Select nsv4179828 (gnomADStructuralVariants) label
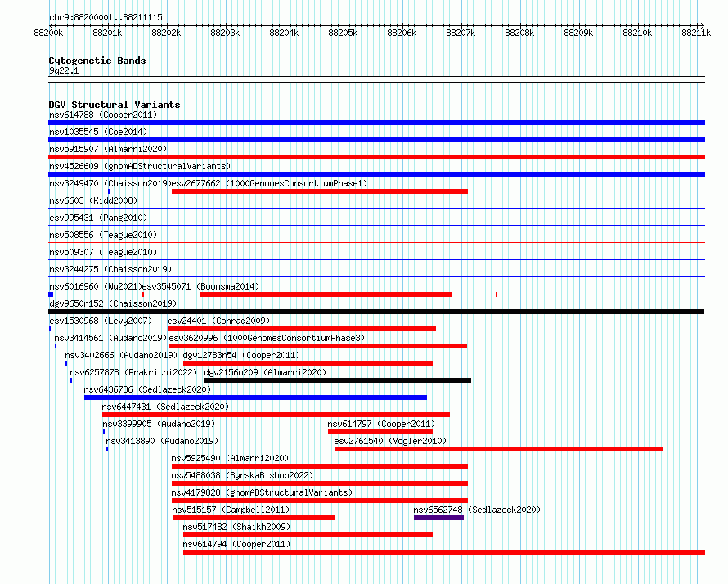This screenshot has width=728, height=584. pyautogui.click(x=262, y=492)
